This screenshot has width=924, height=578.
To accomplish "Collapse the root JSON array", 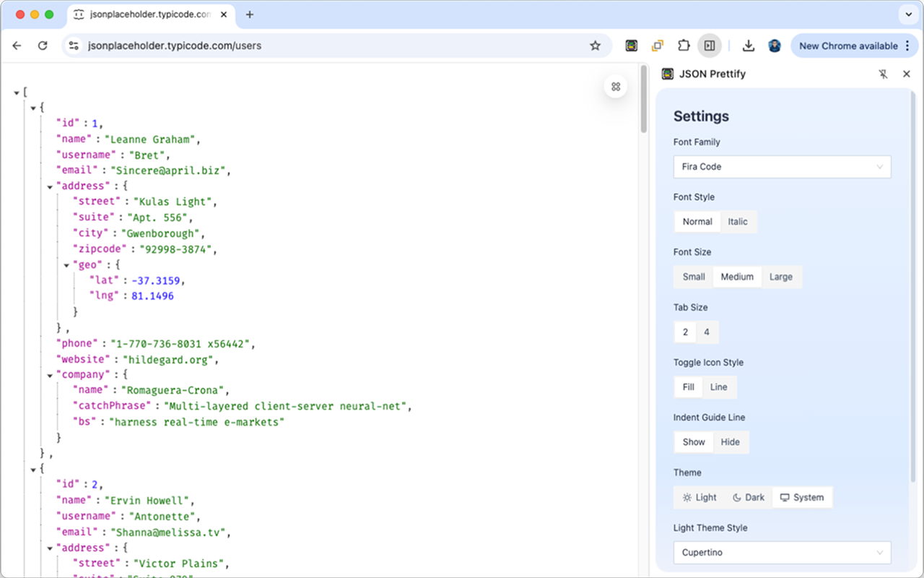I will (17, 92).
